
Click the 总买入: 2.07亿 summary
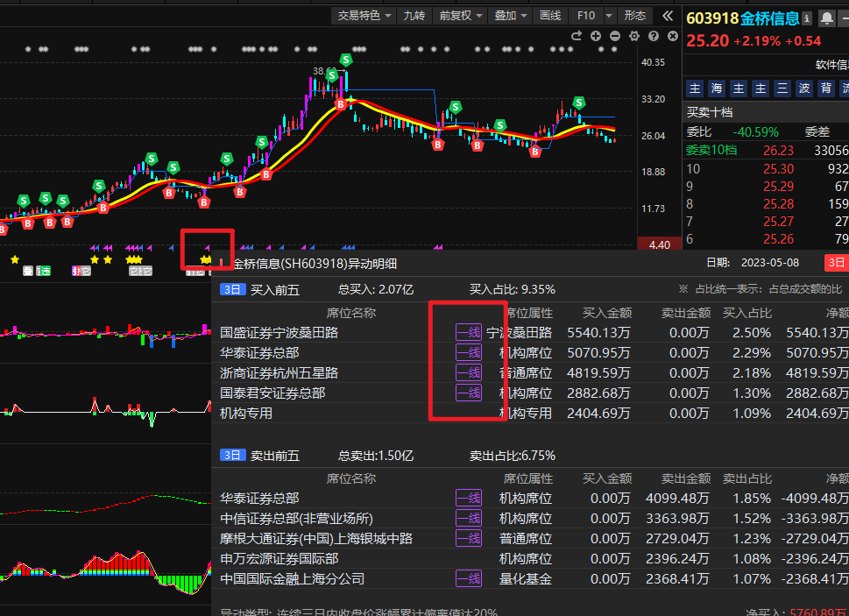point(376,289)
